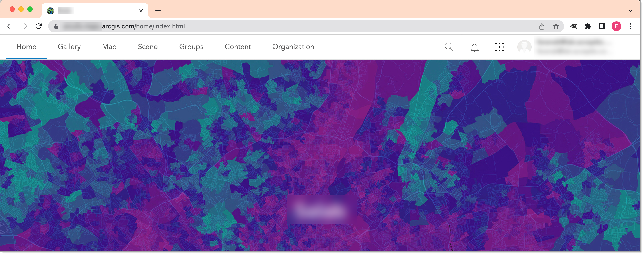The height and width of the screenshot is (255, 644).
Task: Open the ArcGIS search magnifier
Action: [449, 47]
